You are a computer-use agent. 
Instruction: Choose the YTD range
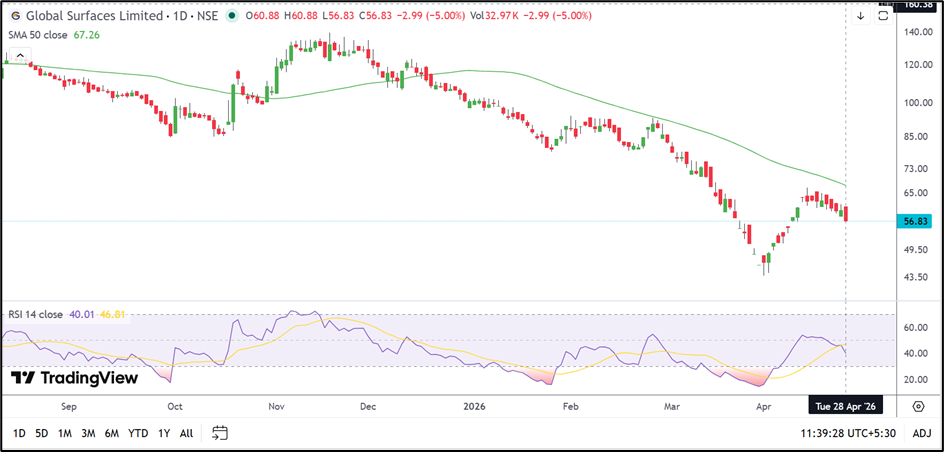139,433
